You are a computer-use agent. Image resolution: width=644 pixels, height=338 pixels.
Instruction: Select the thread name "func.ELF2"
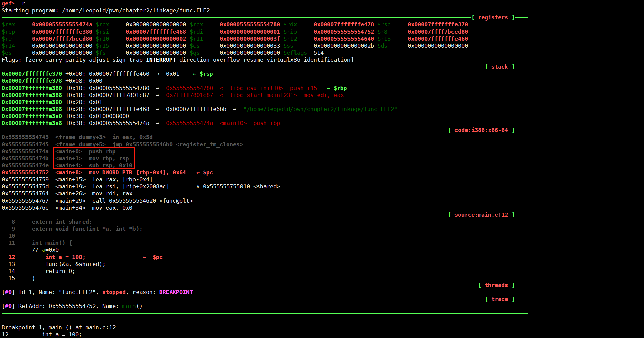77,292
